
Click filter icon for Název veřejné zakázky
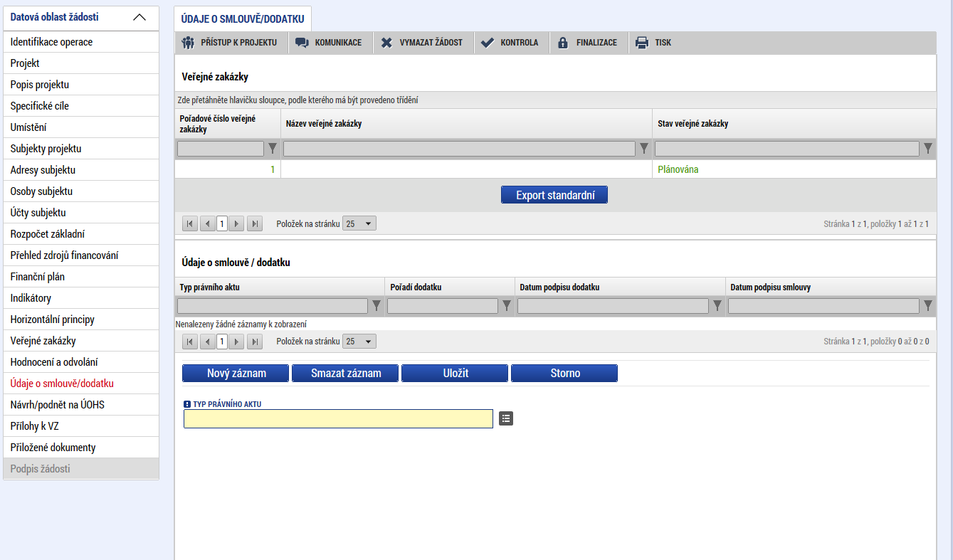coord(644,149)
